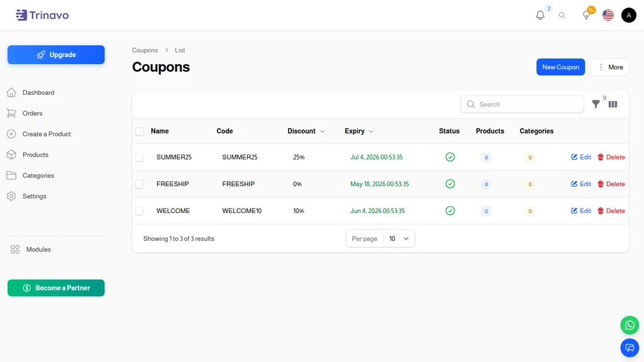Focus the coupons Search field
Viewport: 644px width, 362px height.
point(522,104)
